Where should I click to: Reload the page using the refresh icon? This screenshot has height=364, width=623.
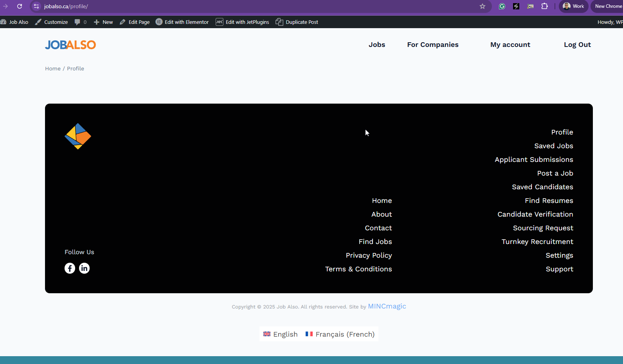(x=20, y=6)
